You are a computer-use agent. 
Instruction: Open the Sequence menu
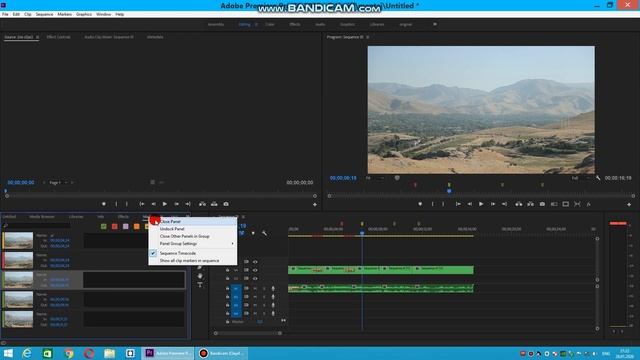44,14
